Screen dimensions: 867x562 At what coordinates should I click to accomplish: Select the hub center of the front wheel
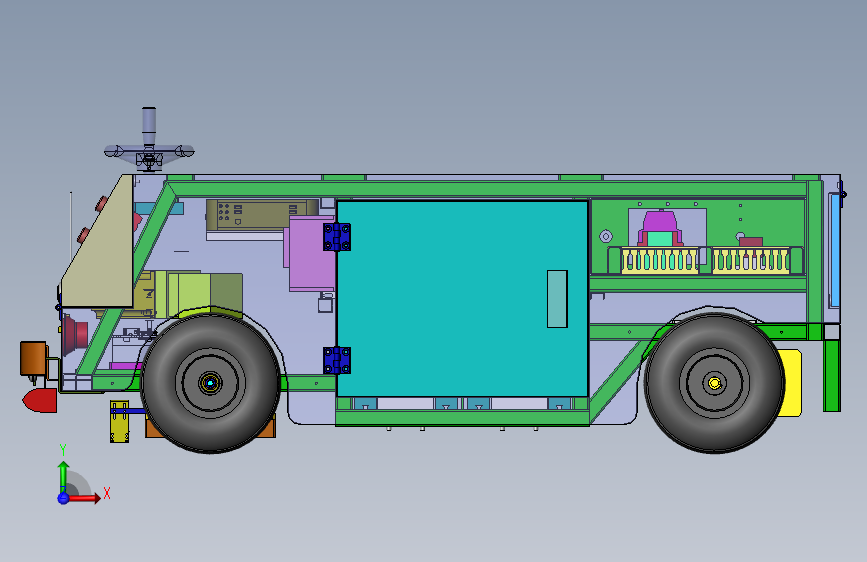click(x=210, y=383)
